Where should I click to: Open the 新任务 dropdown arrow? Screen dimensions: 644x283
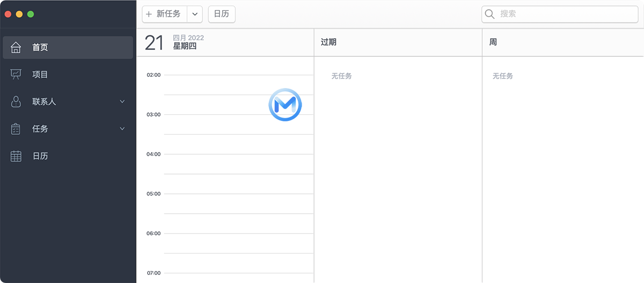195,14
